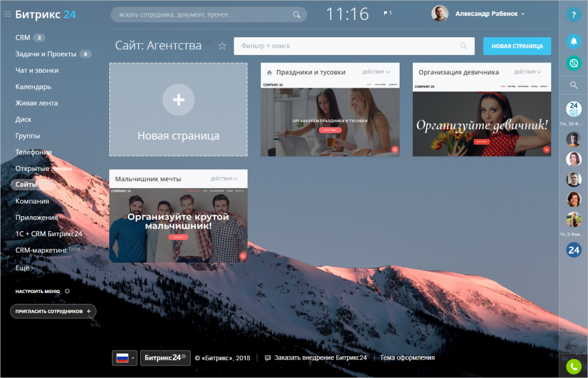Click the gear icon beside Настроить меню
The height and width of the screenshot is (378, 588).
(67, 291)
